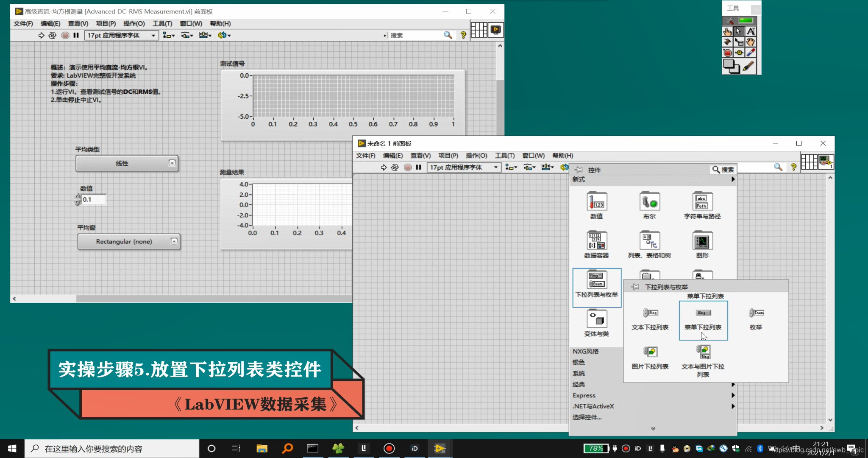Click Run Continuously in 未命名 1 window
868x458 pixels.
point(395,167)
